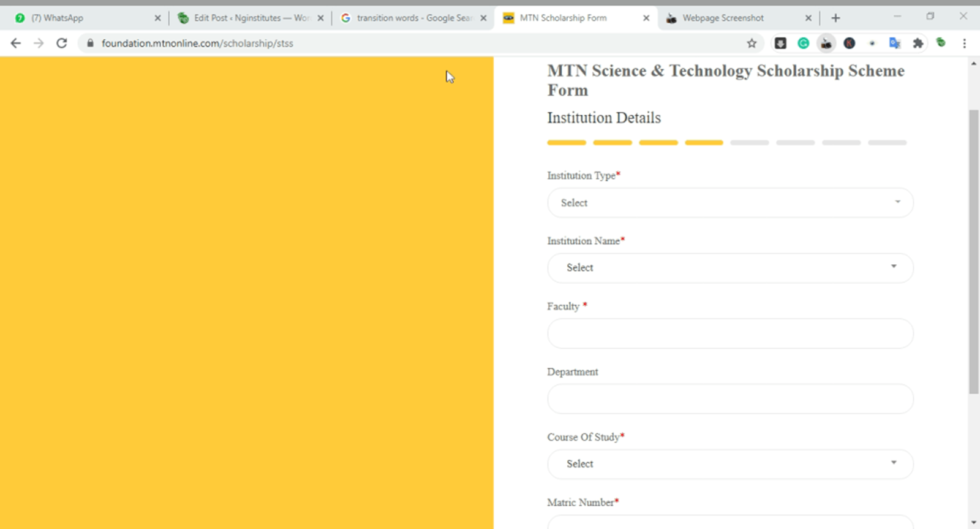The image size is (980, 529).
Task: Open the Course Of Study dropdown
Action: (730, 464)
